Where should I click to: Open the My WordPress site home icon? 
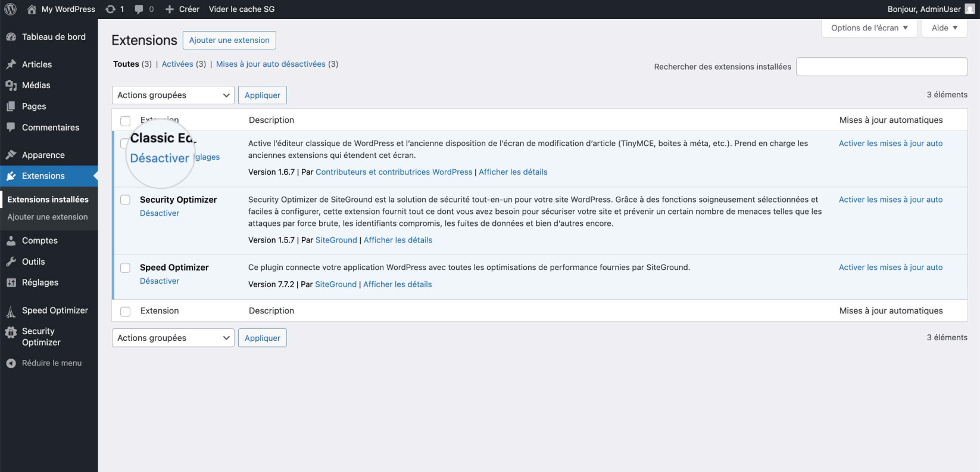point(32,9)
